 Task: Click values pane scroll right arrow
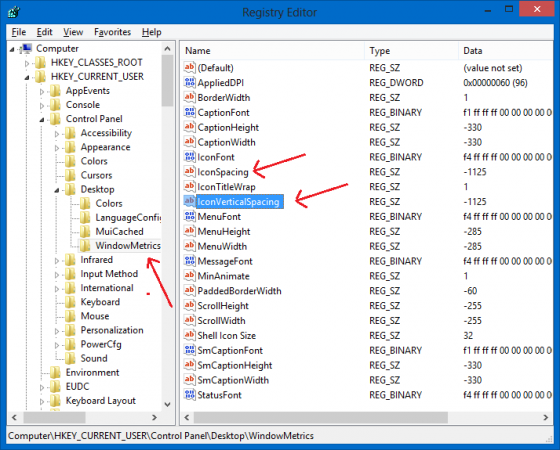545,417
